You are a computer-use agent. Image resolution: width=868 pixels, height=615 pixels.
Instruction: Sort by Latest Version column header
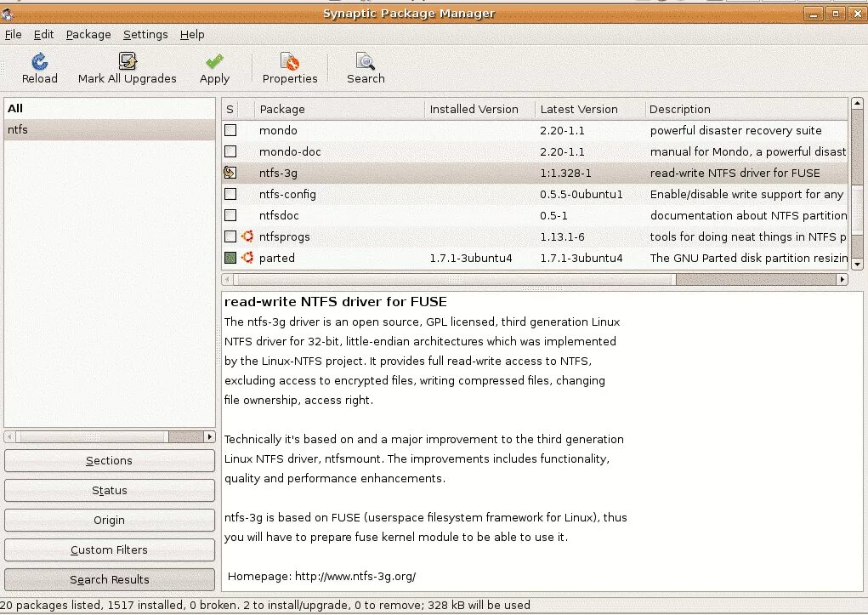pyautogui.click(x=589, y=109)
